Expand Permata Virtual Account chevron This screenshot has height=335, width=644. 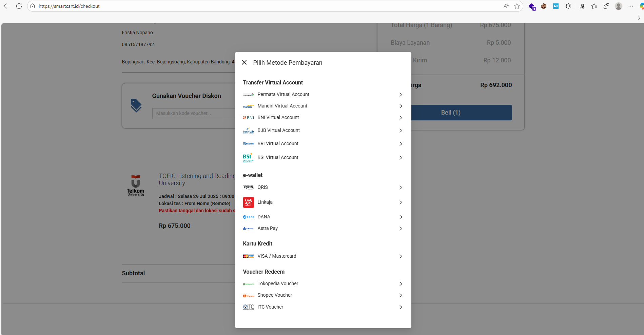coord(401,95)
